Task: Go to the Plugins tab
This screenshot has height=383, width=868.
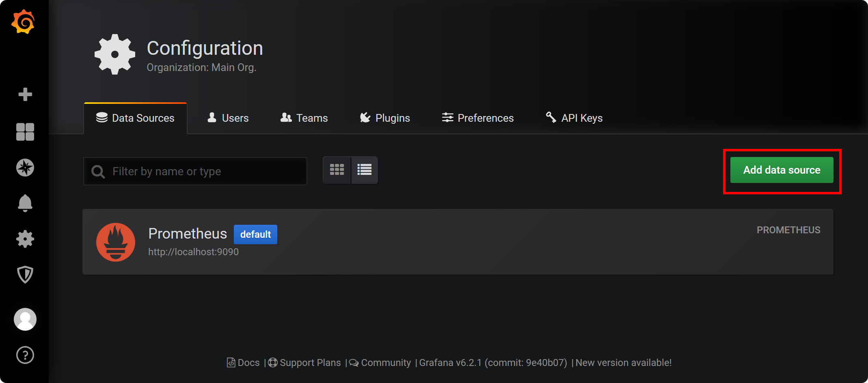Action: (x=385, y=118)
